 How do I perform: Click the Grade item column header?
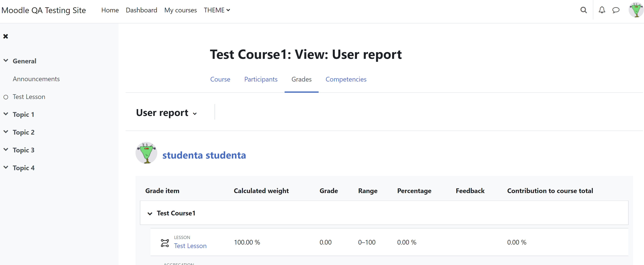point(162,191)
